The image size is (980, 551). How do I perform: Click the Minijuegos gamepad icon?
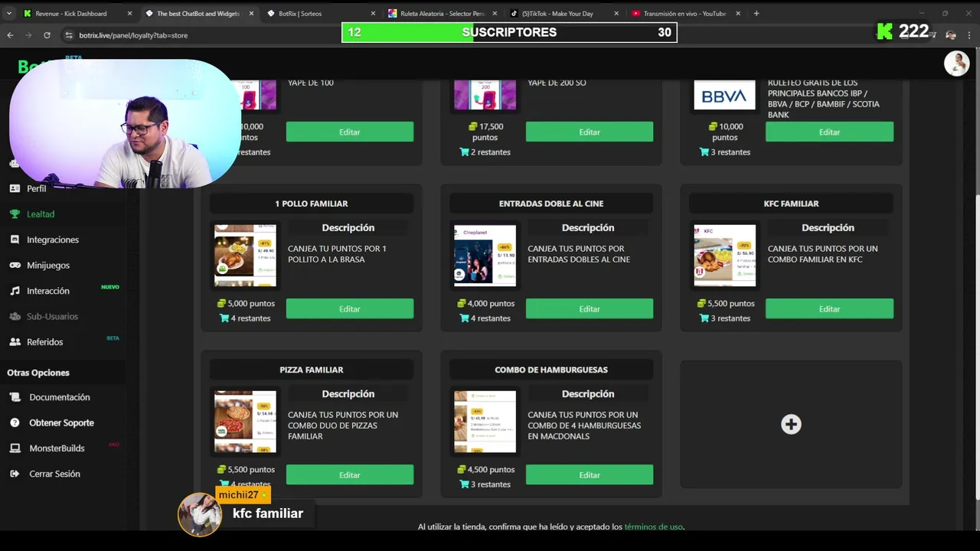pos(15,266)
